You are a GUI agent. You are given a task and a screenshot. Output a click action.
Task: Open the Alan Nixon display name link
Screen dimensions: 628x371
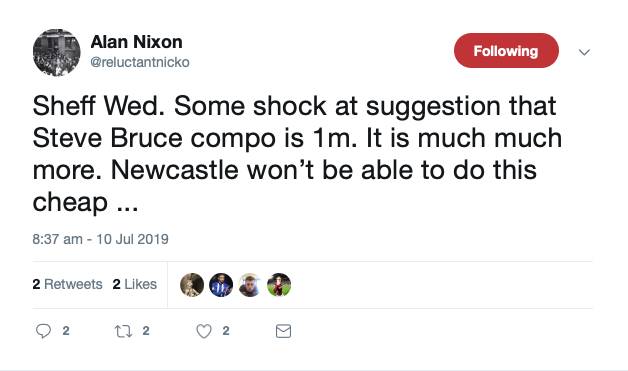137,42
